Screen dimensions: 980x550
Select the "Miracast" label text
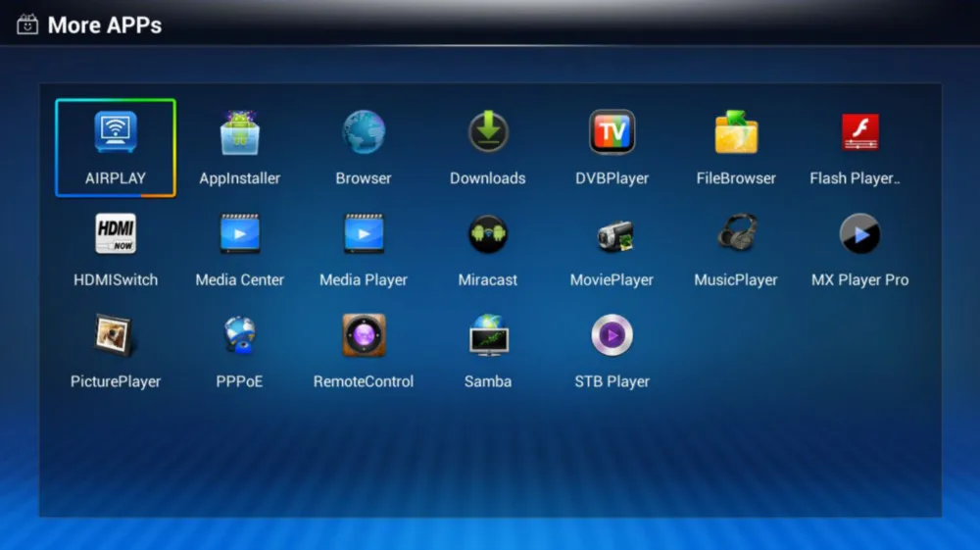click(x=487, y=280)
